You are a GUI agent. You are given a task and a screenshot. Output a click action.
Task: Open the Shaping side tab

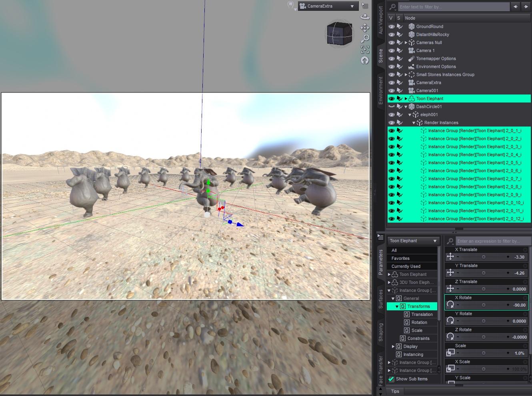(380, 332)
